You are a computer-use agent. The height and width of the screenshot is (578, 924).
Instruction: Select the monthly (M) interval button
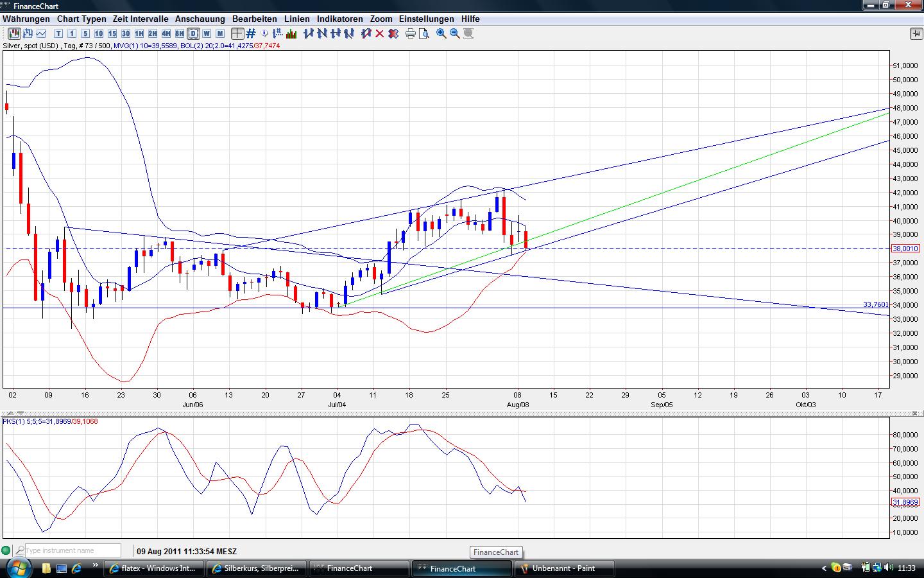click(x=220, y=33)
